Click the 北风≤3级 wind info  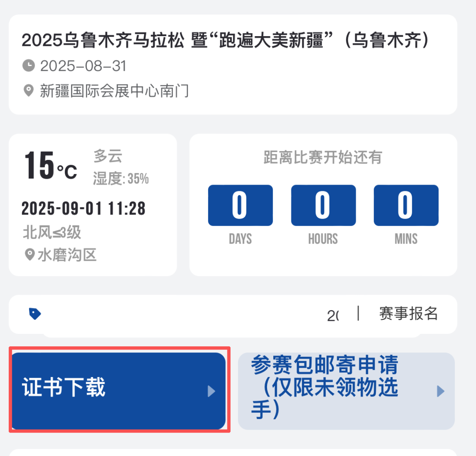pyautogui.click(x=52, y=232)
